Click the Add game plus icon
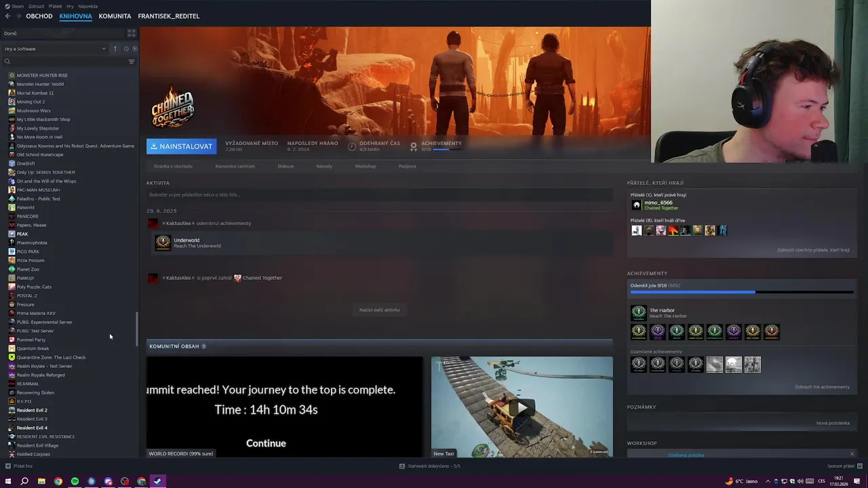Viewport: 868px width, 488px height. point(7,466)
